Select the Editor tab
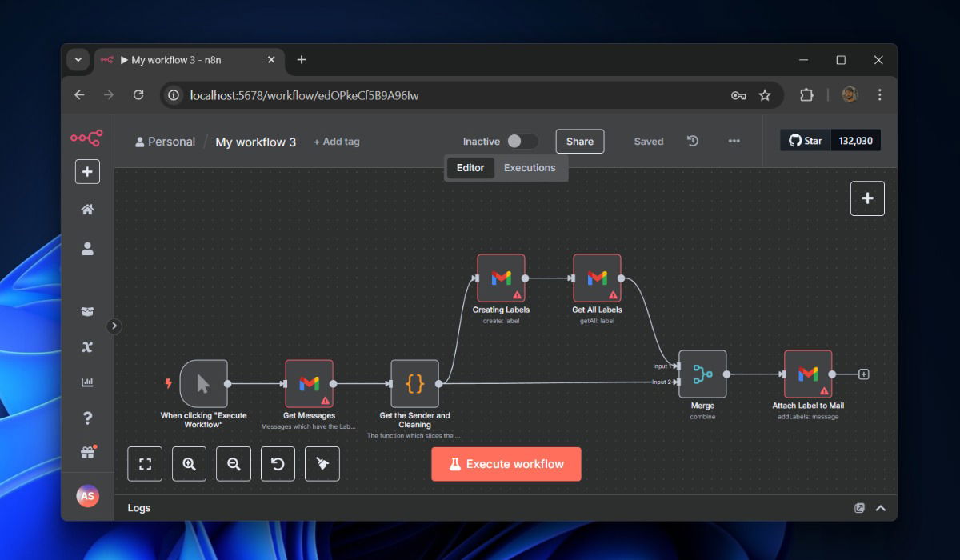Screen dimensions: 960x560 click(x=470, y=168)
